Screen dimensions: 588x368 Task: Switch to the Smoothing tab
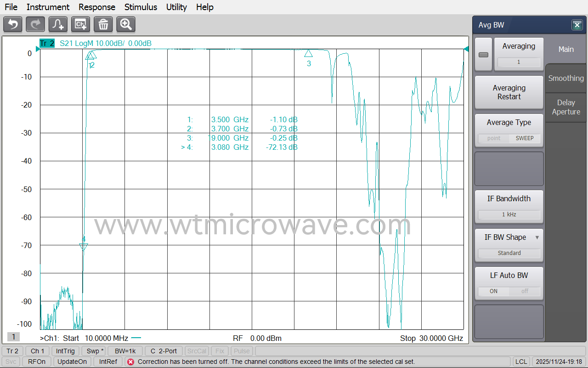click(x=566, y=78)
